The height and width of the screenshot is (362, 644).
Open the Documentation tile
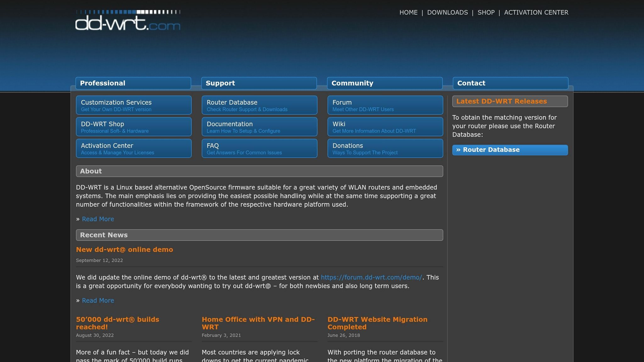coord(259,127)
